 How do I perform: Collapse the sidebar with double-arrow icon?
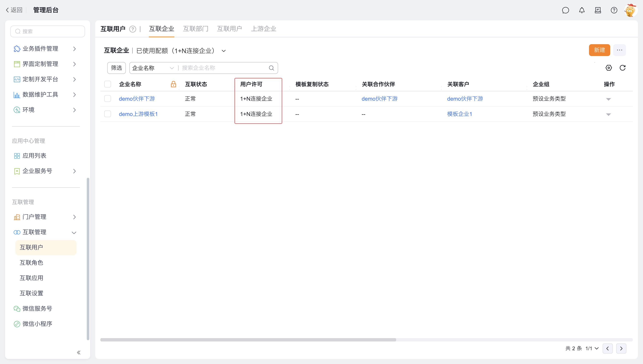point(79,352)
